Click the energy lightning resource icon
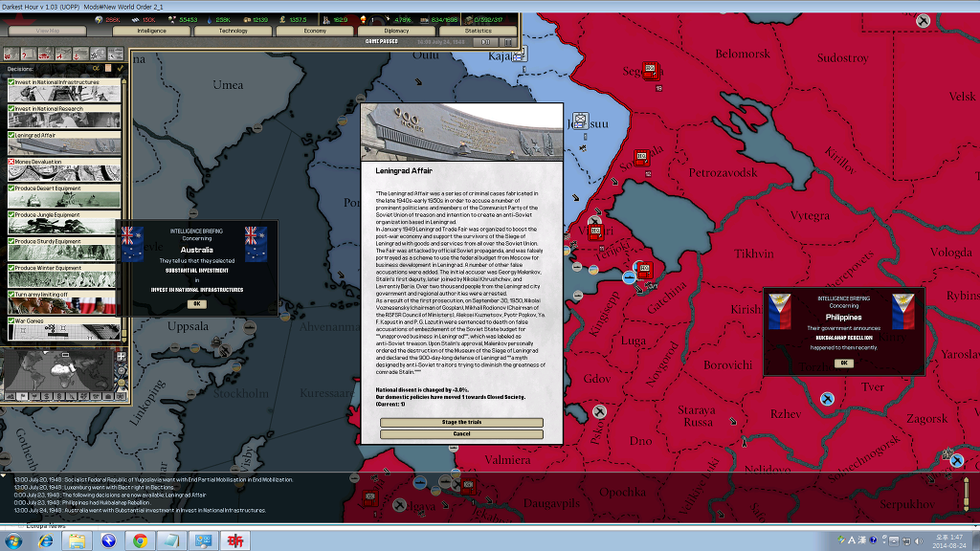Viewport: 980px width, 551px height. tap(99, 20)
